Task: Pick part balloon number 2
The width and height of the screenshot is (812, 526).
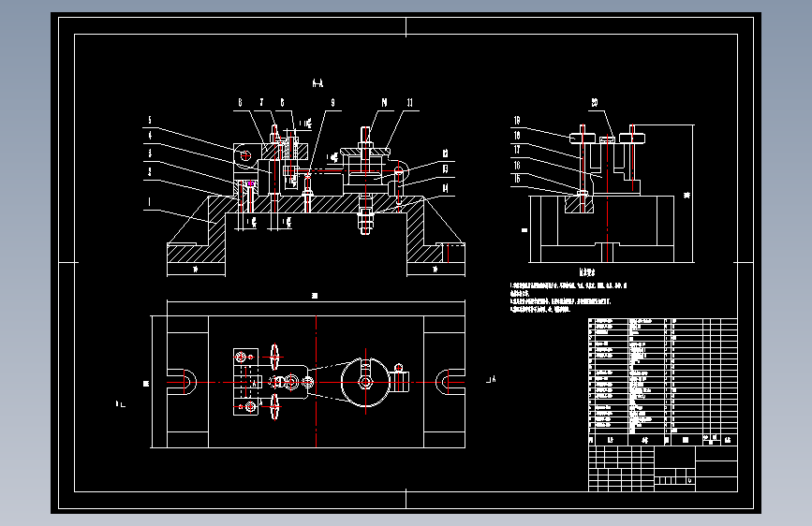Action: coord(150,171)
